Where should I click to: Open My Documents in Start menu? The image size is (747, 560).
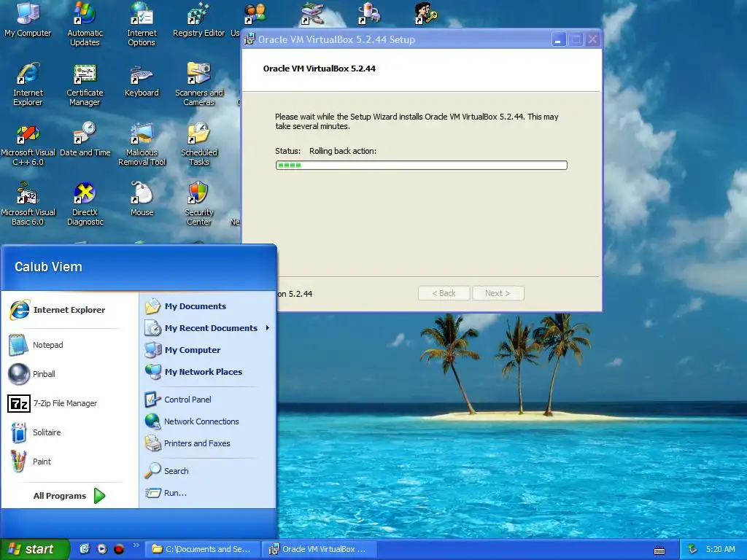[207, 306]
